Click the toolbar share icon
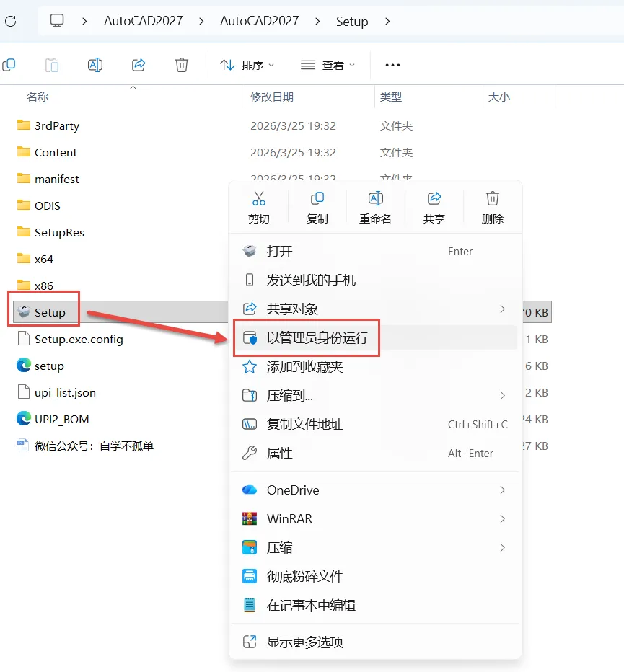Viewport: 624px width, 672px height. coord(139,65)
